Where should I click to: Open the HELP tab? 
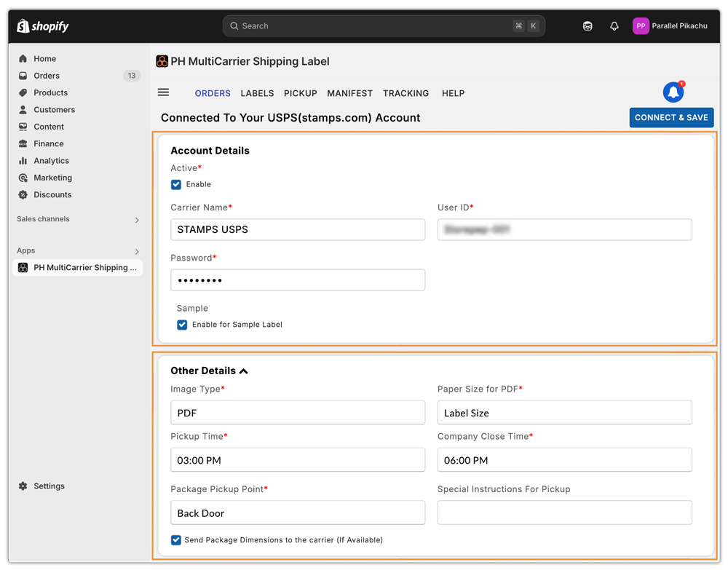[x=453, y=93]
